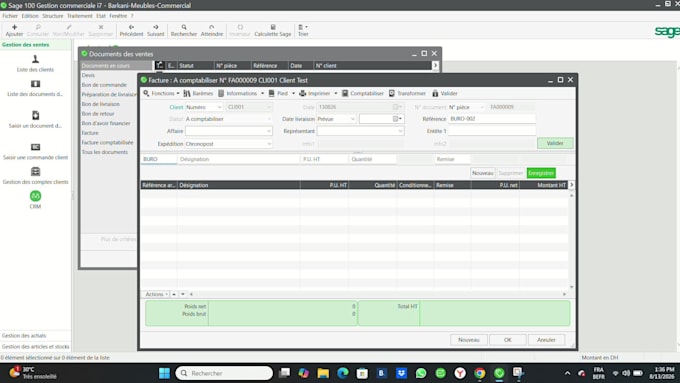Click Transformer in invoice toolbar
Screen dimensions: 680x383
coord(407,93)
